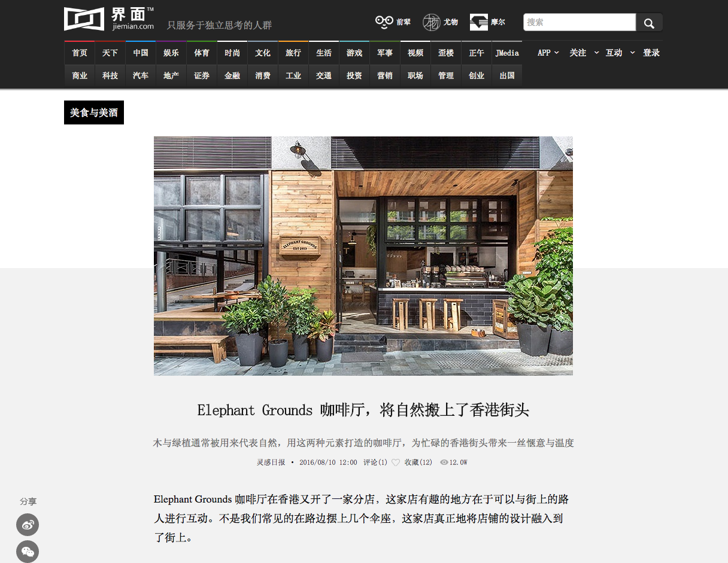Image resolution: width=728 pixels, height=563 pixels.
Task: Open the 职场 channel
Action: [415, 75]
